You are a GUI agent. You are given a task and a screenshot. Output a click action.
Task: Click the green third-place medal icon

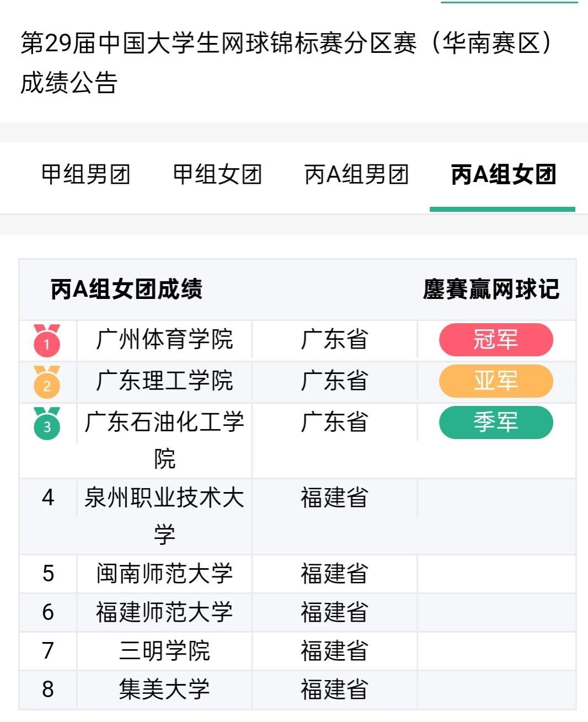point(47,423)
